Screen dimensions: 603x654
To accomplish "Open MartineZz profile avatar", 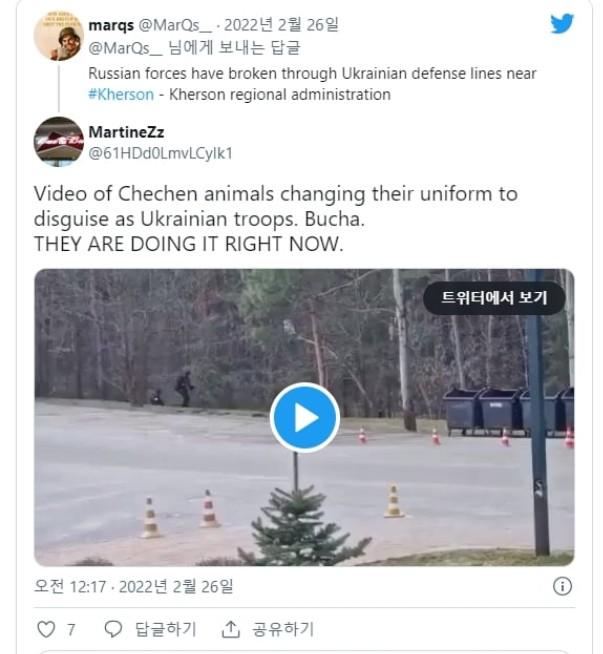I will pyautogui.click(x=58, y=141).
